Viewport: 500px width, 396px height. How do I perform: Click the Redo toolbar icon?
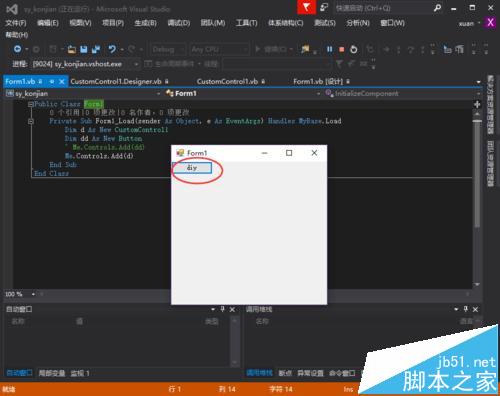coord(132,50)
